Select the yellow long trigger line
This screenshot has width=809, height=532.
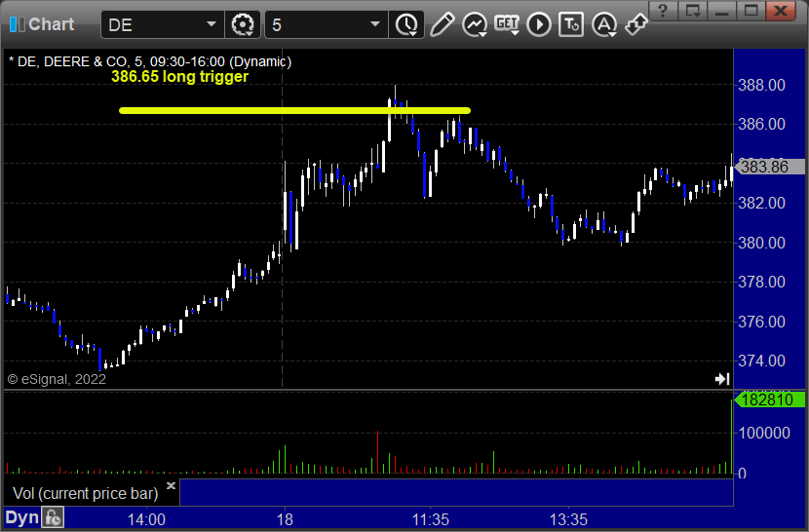tap(294, 110)
